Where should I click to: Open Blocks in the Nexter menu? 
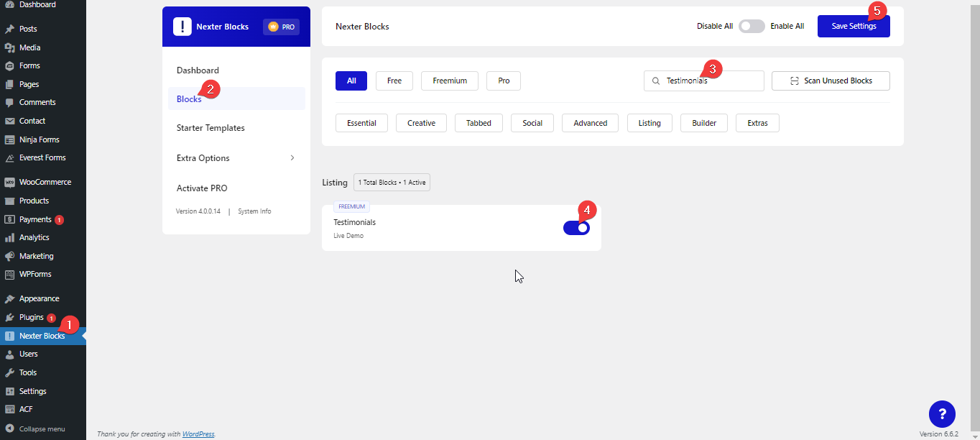tap(190, 99)
